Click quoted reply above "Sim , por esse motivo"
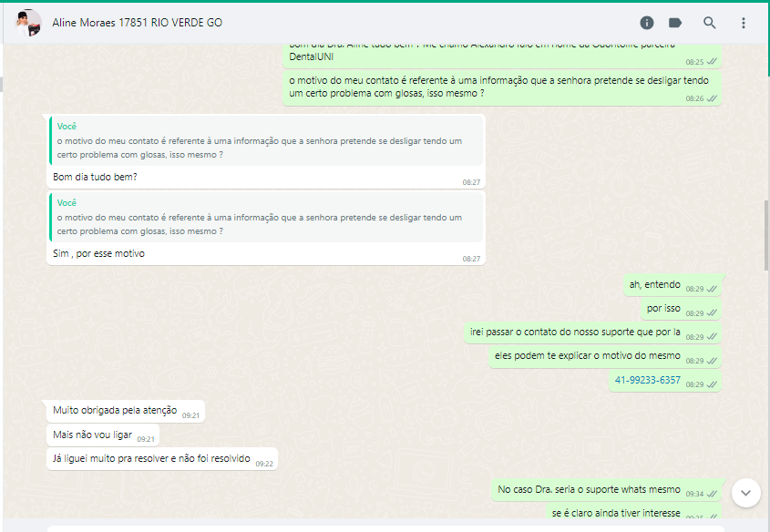This screenshot has height=532, width=770. (266, 217)
